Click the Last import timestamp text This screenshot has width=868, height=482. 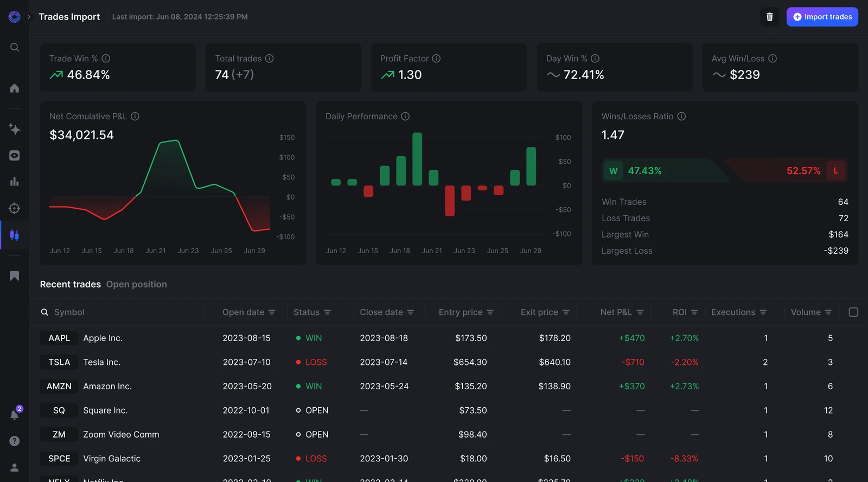click(x=180, y=17)
